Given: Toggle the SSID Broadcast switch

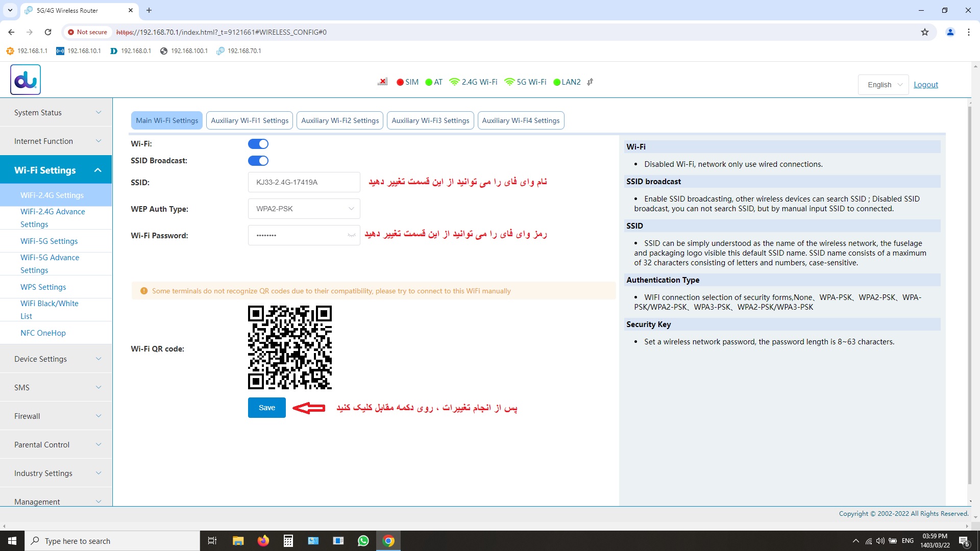Looking at the screenshot, I should click(x=258, y=161).
